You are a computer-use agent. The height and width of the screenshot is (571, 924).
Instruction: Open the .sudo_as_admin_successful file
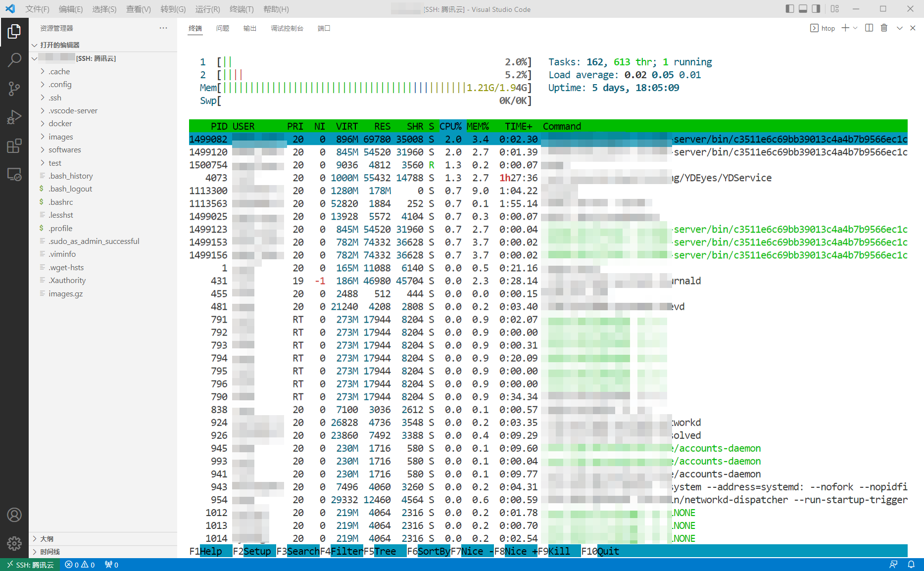(103, 241)
